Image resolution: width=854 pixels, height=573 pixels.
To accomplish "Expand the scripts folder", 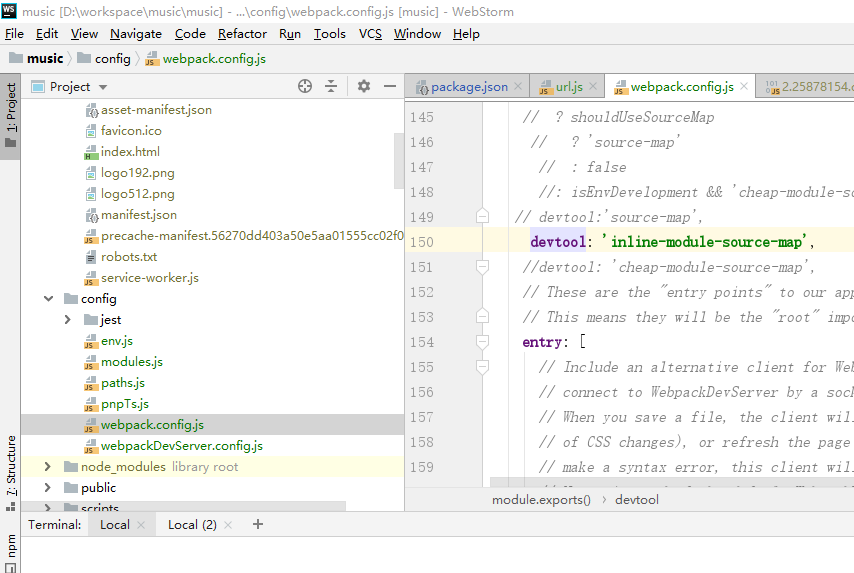I will pos(47,508).
